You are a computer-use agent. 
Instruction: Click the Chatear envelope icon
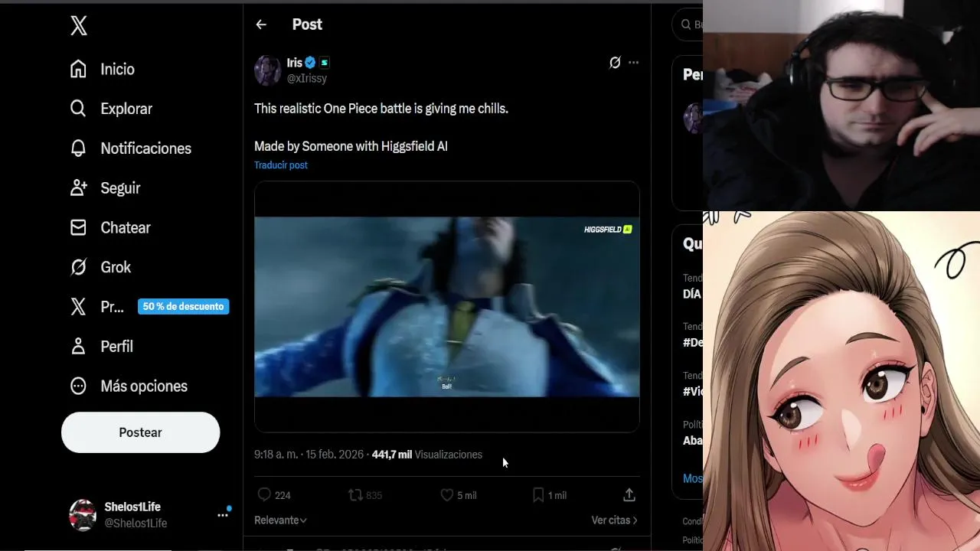pyautogui.click(x=78, y=228)
